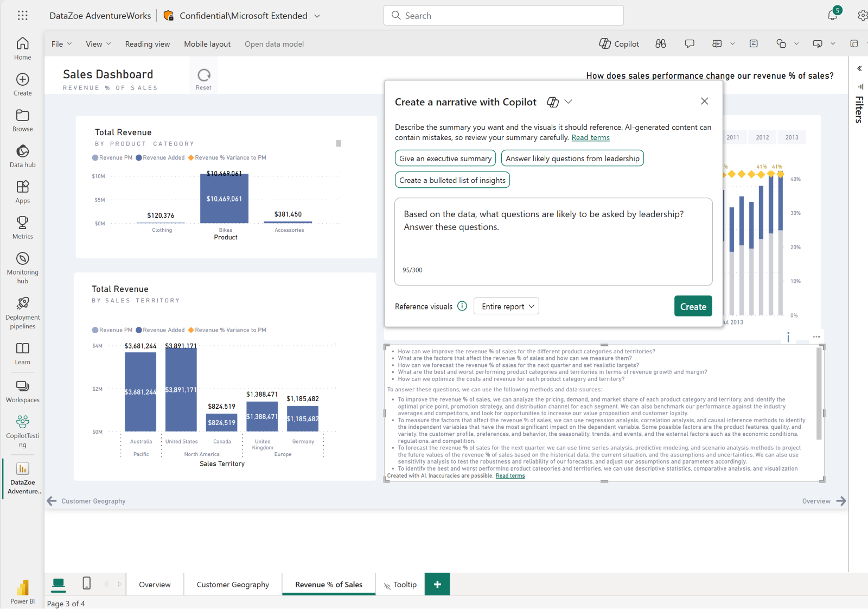Open Deployment pipelines in sidebar
Viewport: 868px width, 609px height.
click(22, 313)
